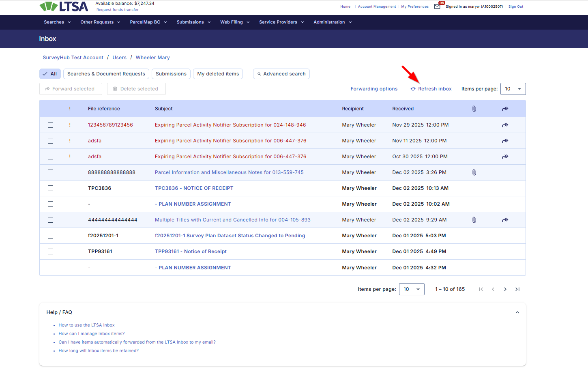Collapse the Help / FAQ panel
Screen dimensions: 588x374
pos(517,312)
